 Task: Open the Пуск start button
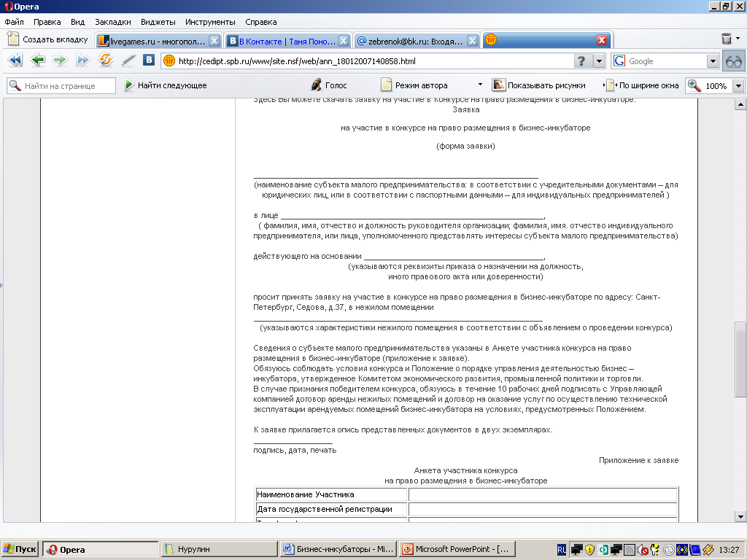(20, 550)
